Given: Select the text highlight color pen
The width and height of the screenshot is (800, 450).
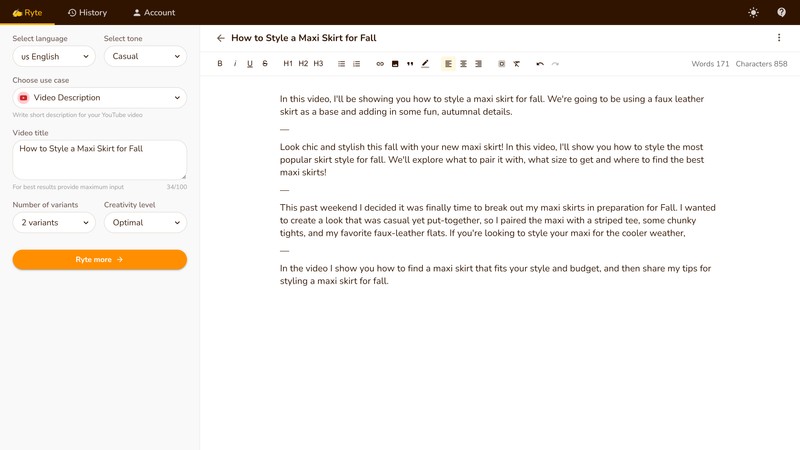Looking at the screenshot, I should [425, 64].
